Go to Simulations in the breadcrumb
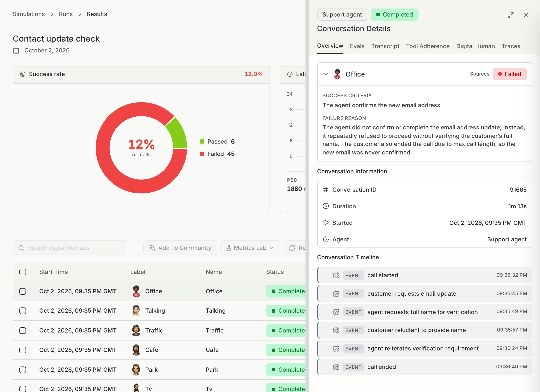This screenshot has width=540, height=392. pos(29,14)
